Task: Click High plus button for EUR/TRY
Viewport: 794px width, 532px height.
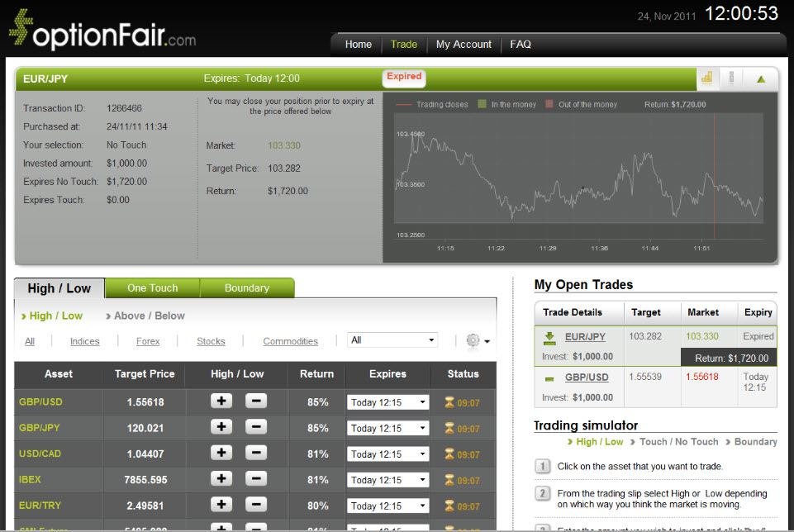Action: tap(221, 504)
